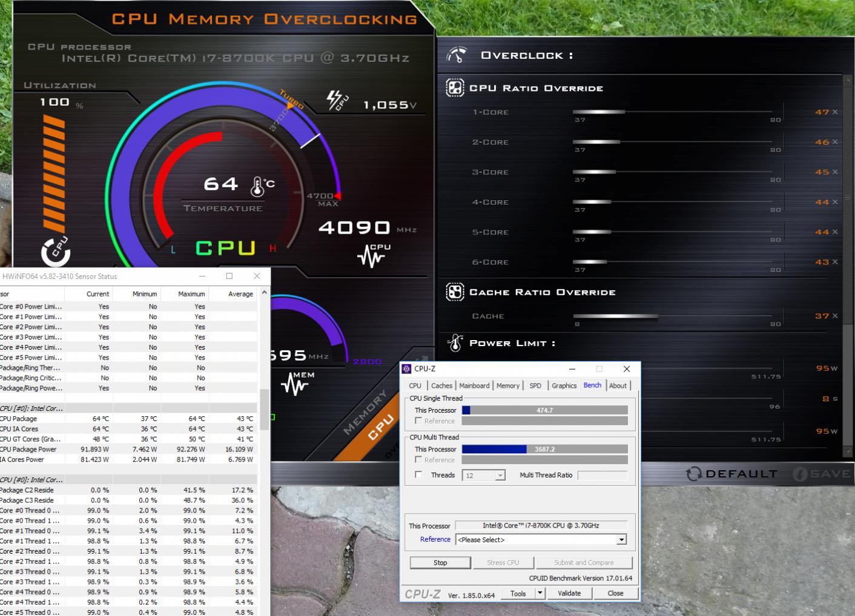Click the overclock panel vertical scrollbar
The image size is (855, 616).
847,200
